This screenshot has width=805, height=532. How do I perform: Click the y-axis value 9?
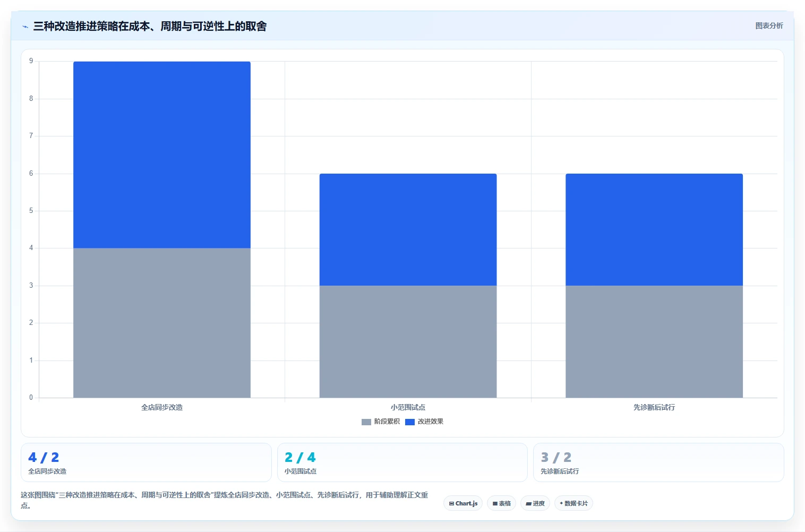31,61
